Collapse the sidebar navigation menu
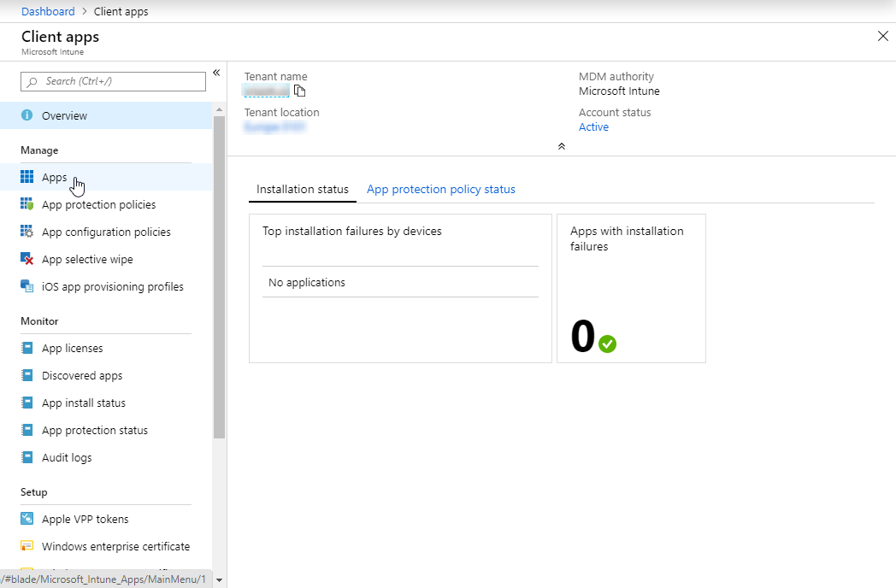This screenshot has width=896, height=588. click(x=216, y=73)
